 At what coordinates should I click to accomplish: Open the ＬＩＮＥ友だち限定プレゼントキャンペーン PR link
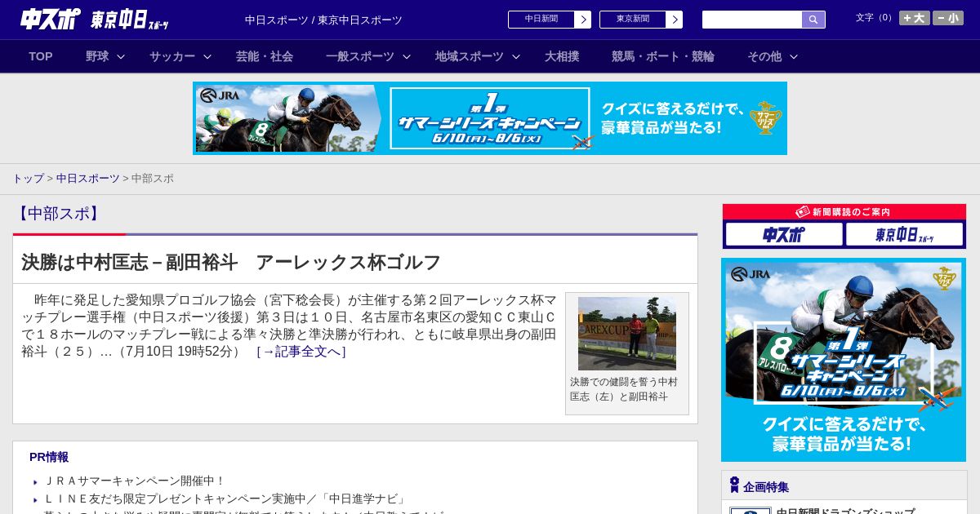click(x=225, y=498)
